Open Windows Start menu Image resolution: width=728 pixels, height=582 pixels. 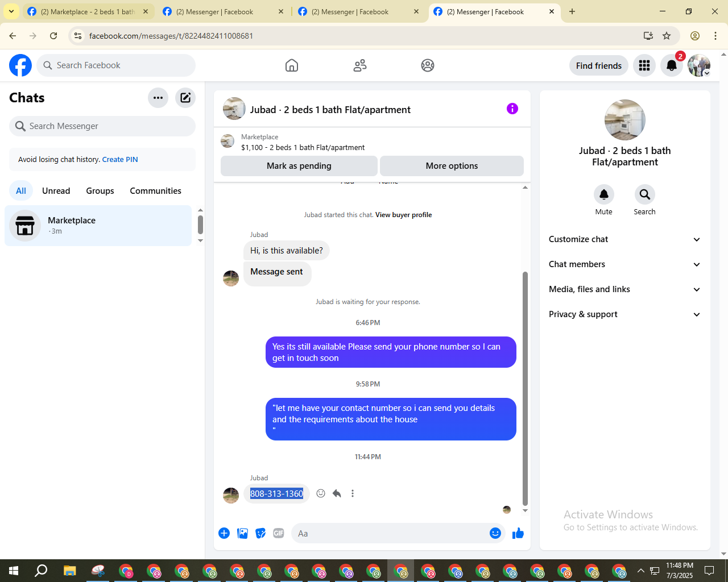(14, 571)
